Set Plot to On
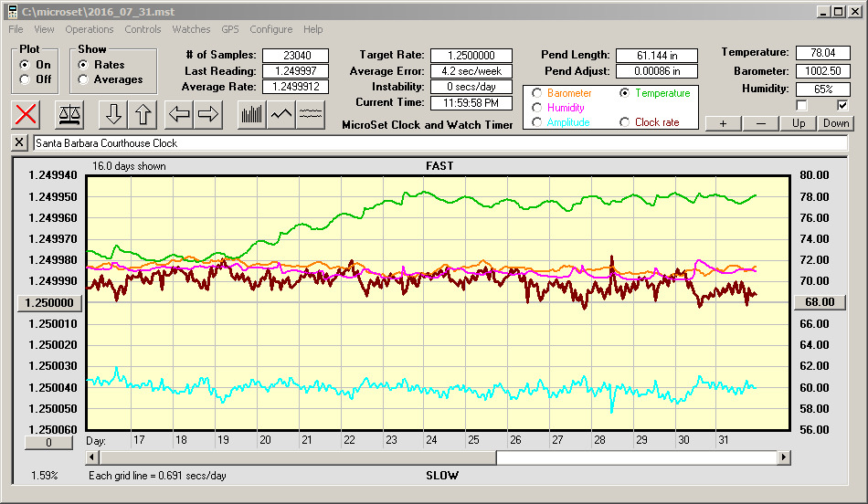Viewport: 868px width, 504px height. coord(25,64)
